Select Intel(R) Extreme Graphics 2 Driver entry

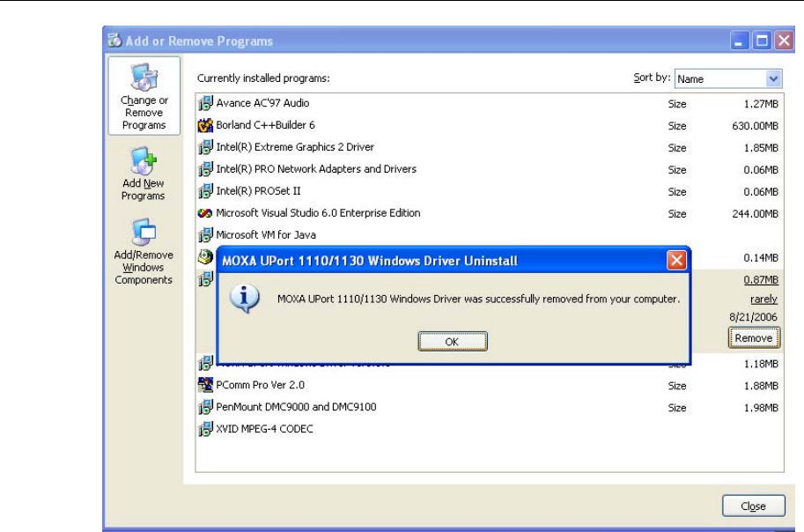click(x=489, y=147)
